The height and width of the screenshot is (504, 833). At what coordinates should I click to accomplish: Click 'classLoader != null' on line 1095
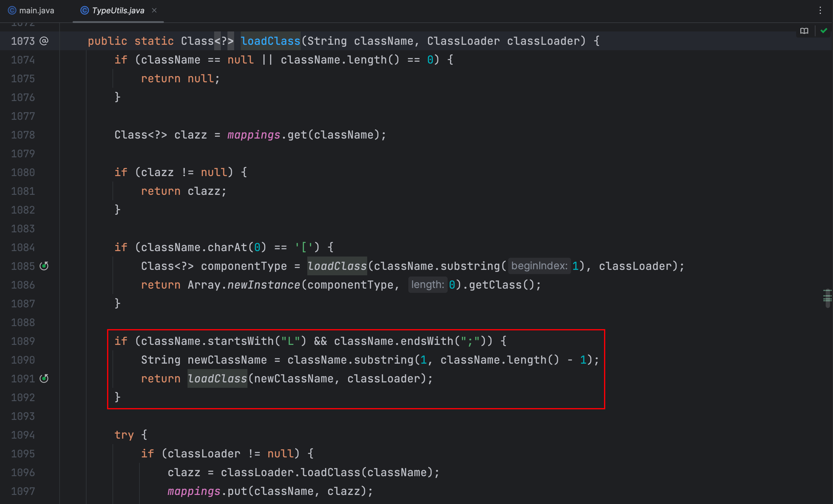(230, 454)
